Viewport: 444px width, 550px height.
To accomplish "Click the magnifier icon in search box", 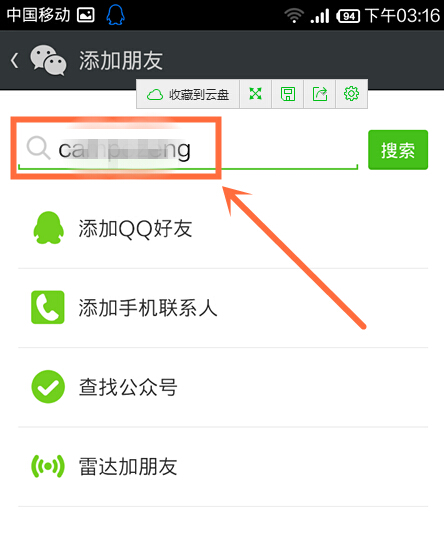I will point(38,148).
